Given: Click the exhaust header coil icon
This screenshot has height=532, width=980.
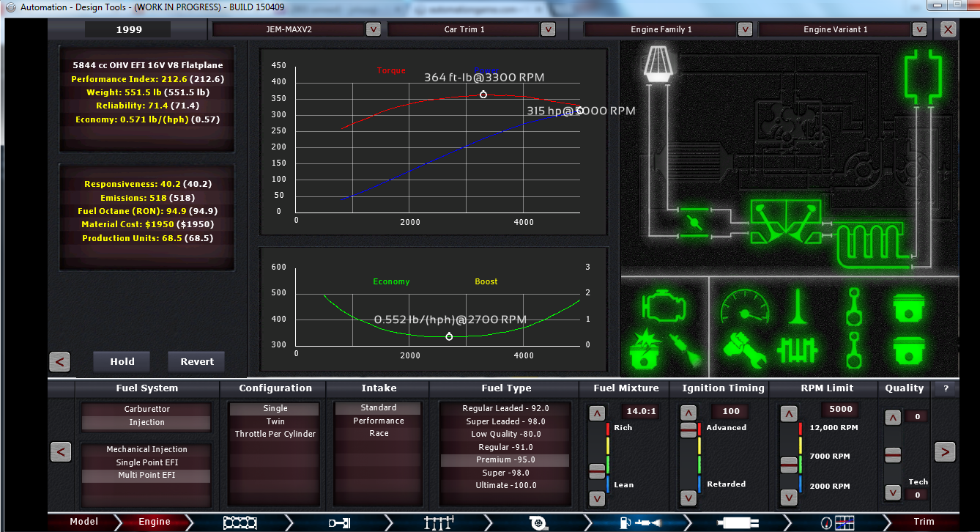Looking at the screenshot, I should 875,244.
